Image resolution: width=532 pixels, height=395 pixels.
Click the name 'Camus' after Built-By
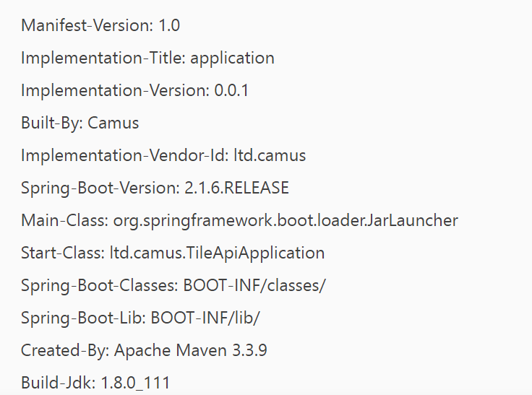tap(113, 123)
